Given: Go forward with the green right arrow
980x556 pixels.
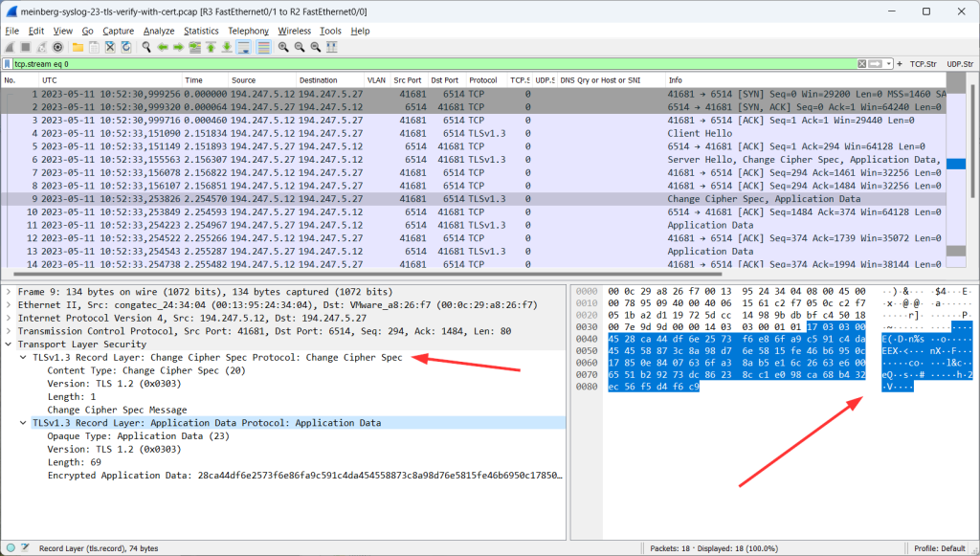Looking at the screenshot, I should tap(179, 47).
